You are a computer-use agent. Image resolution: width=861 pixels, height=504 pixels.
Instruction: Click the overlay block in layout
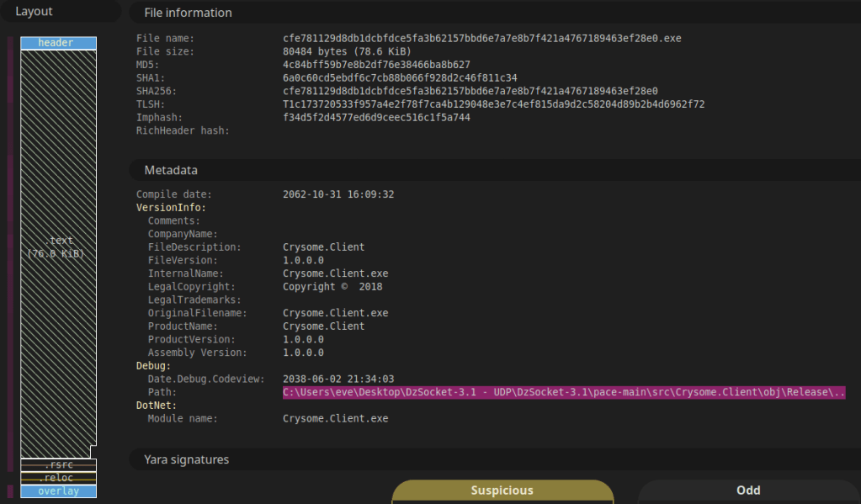(x=58, y=491)
